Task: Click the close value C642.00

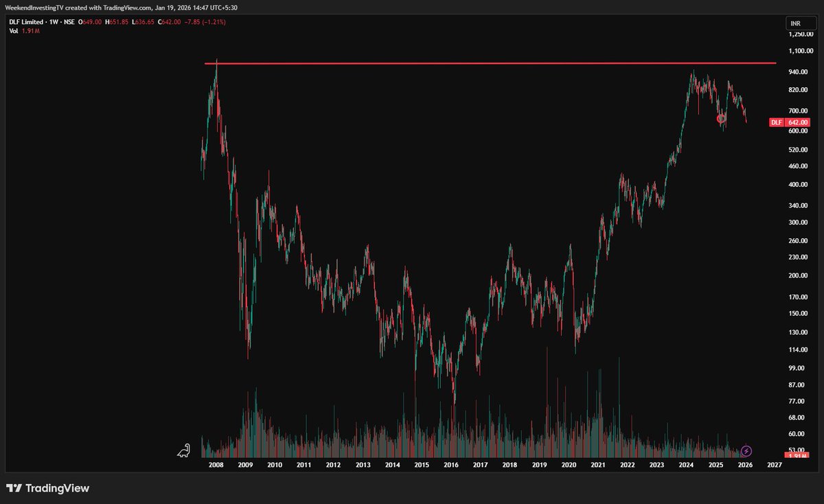Action: pyautogui.click(x=168, y=22)
